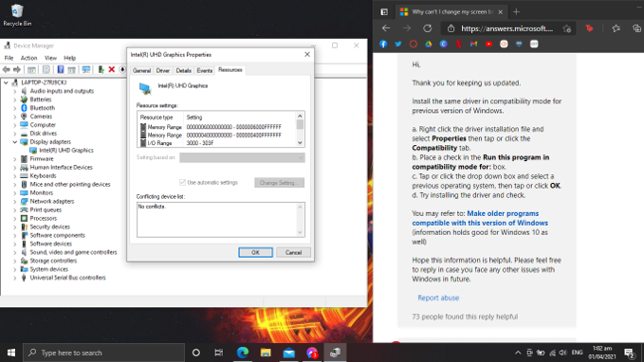644x362 pixels.
Task: Switch to the Details tab in Properties
Action: 184,70
